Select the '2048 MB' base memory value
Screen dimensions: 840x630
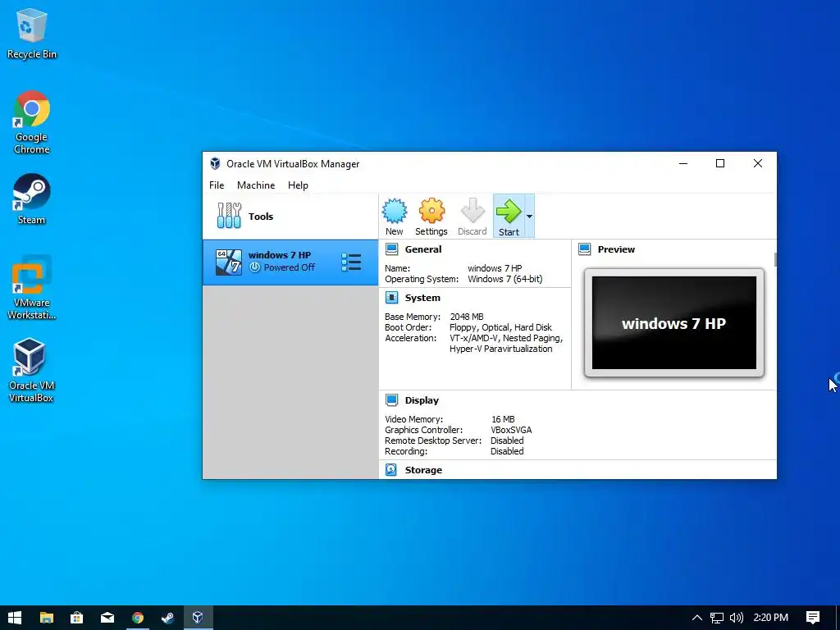[x=467, y=317]
